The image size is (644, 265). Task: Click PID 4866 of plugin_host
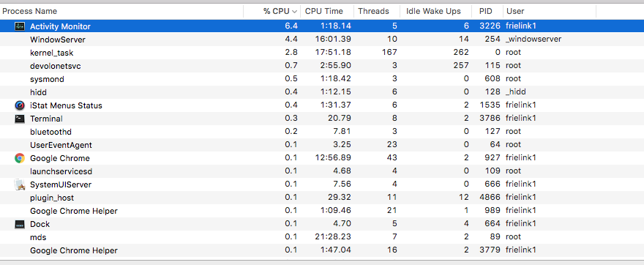click(x=490, y=198)
